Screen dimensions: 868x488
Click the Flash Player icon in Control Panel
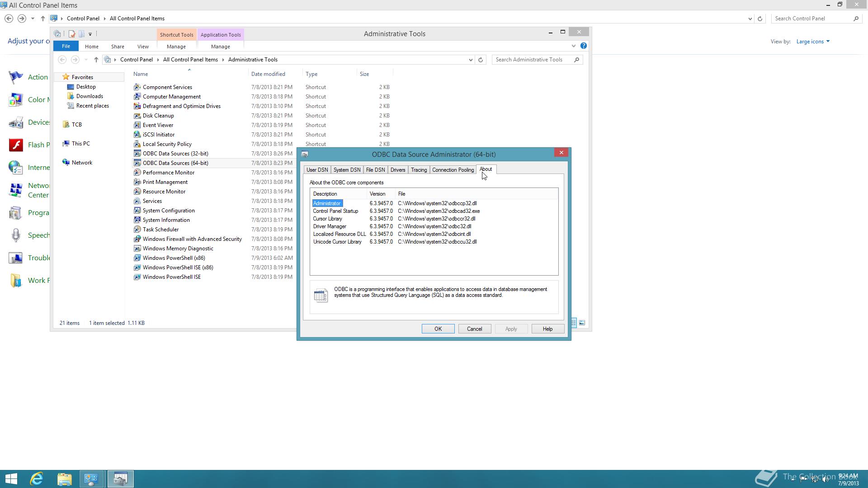(x=16, y=145)
